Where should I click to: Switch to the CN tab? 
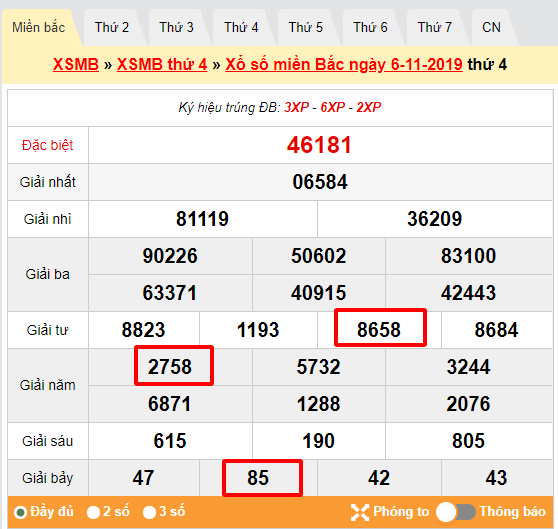(491, 28)
